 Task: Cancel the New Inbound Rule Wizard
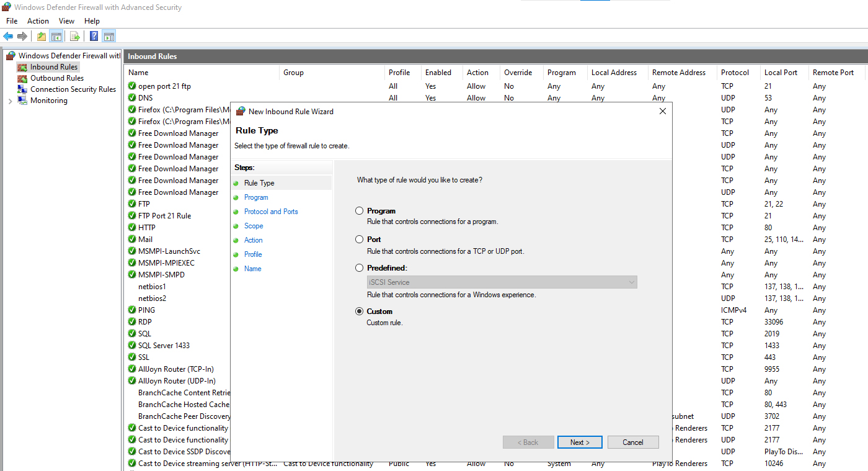633,442
